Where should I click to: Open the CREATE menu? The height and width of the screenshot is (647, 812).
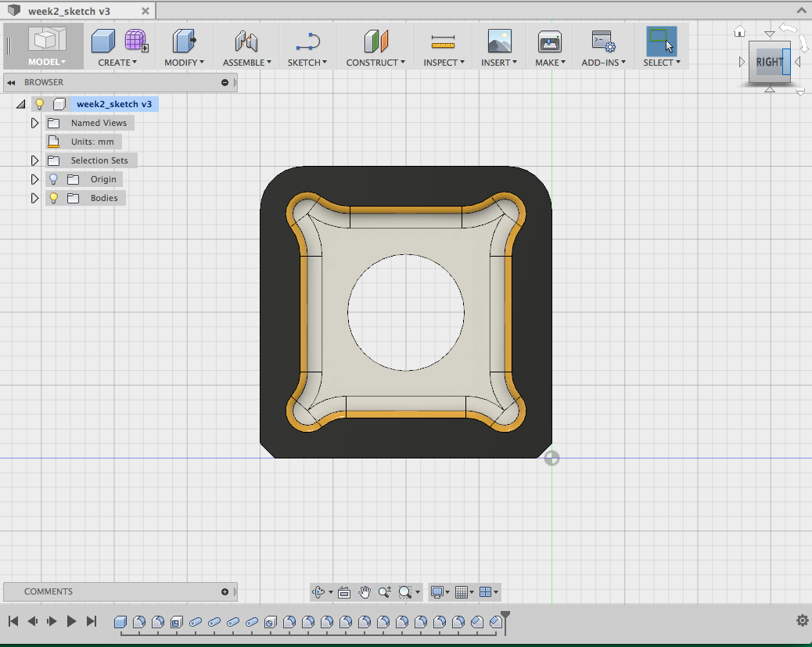[x=117, y=62]
